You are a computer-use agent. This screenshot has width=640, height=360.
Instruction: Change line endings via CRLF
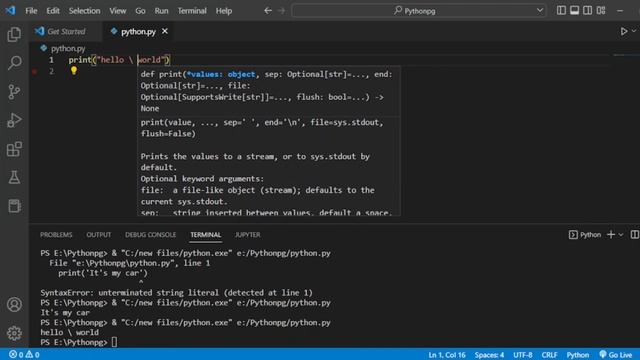549,355
